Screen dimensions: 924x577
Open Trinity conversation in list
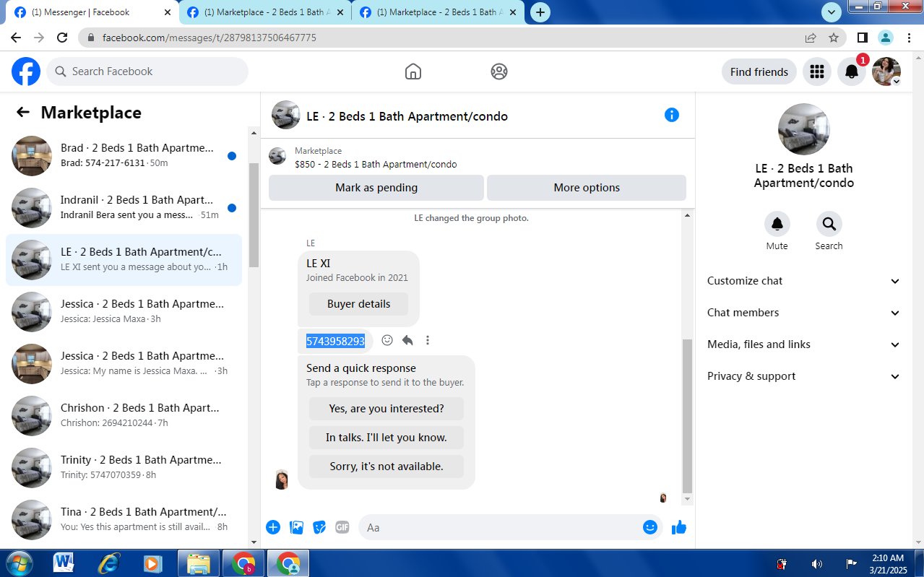tap(124, 468)
